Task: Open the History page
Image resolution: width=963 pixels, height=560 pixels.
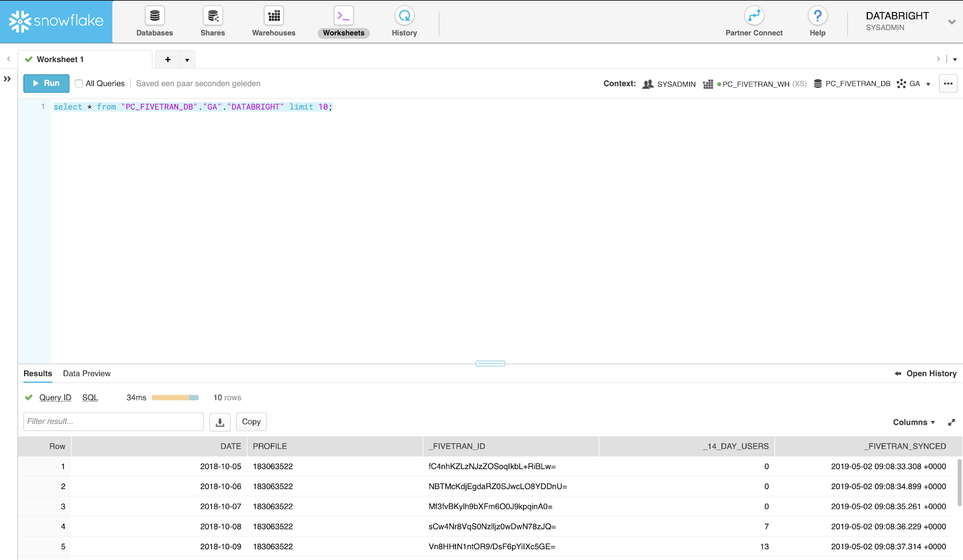Action: (404, 22)
